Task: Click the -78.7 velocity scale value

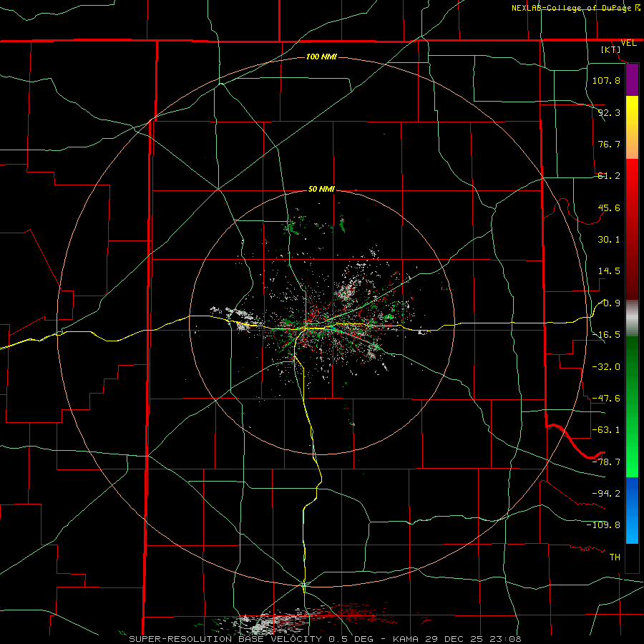Action: pyautogui.click(x=606, y=462)
